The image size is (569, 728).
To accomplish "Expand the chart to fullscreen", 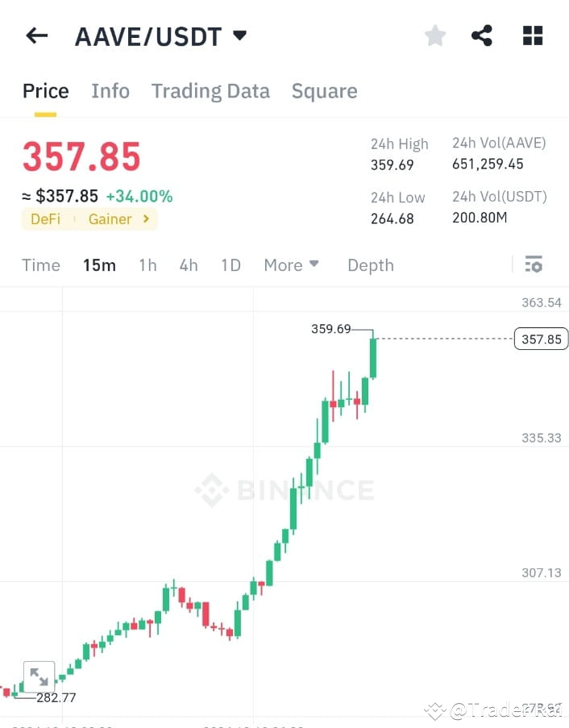I will coord(39,677).
